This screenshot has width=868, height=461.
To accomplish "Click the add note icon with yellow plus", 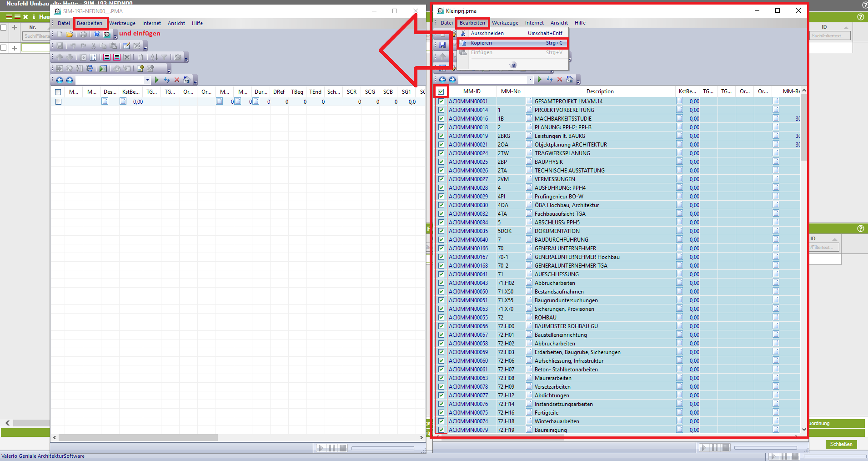I will pyautogui.click(x=140, y=68).
